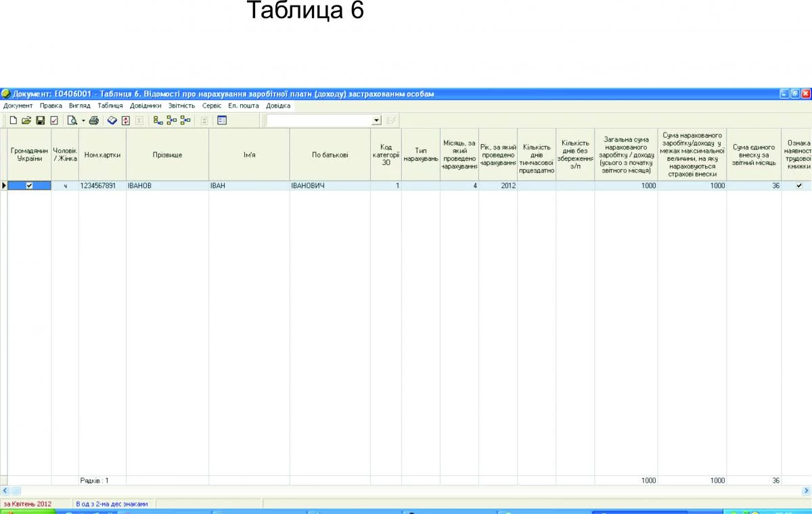Click the В од з 2-ма дес знаками status entry
The image size is (812, 514).
(112, 504)
